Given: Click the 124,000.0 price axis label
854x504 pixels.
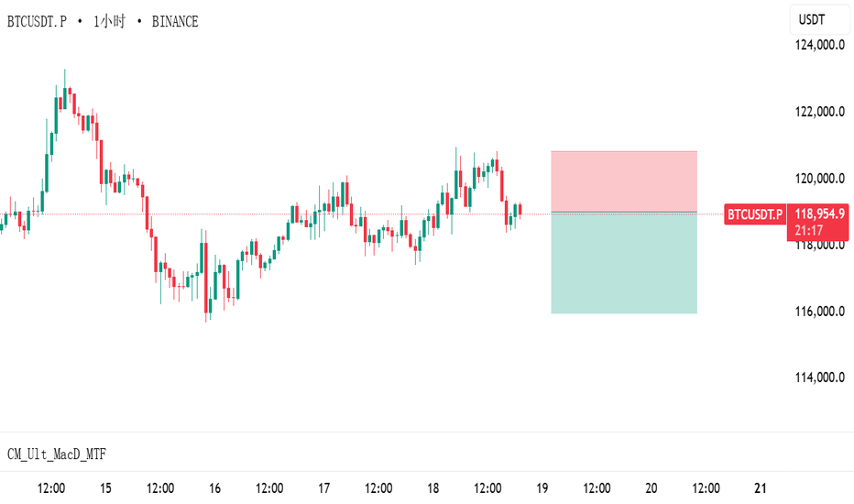Looking at the screenshot, I should [820, 45].
